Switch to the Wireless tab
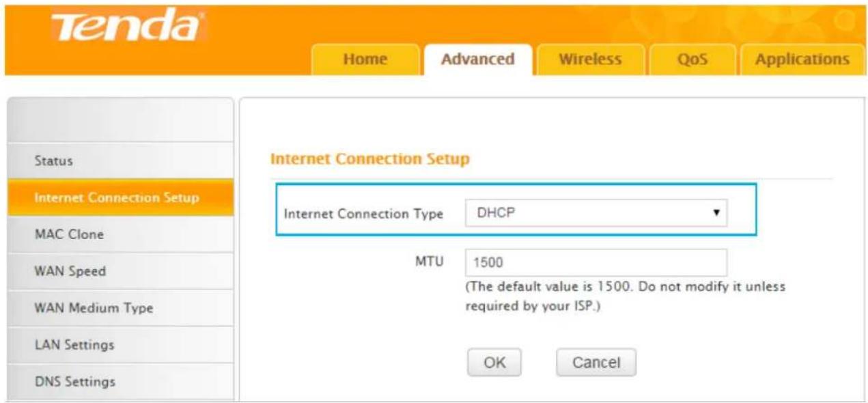The height and width of the screenshot is (403, 868). [x=590, y=59]
